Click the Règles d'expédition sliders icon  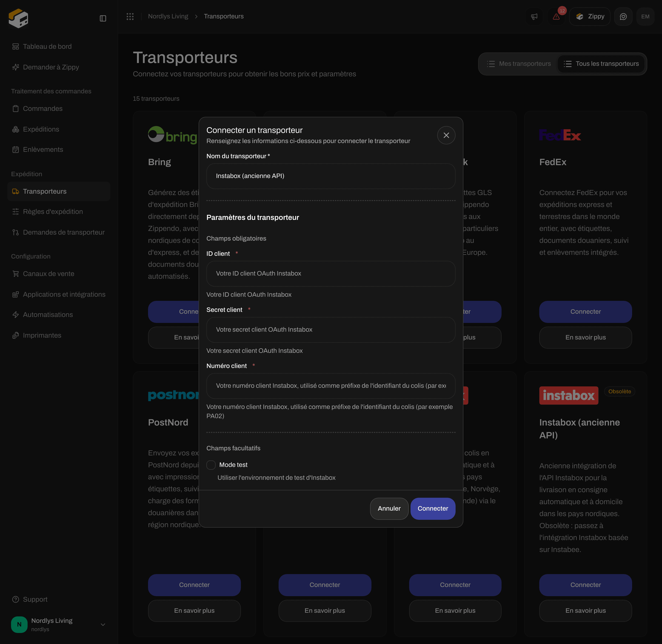click(16, 212)
